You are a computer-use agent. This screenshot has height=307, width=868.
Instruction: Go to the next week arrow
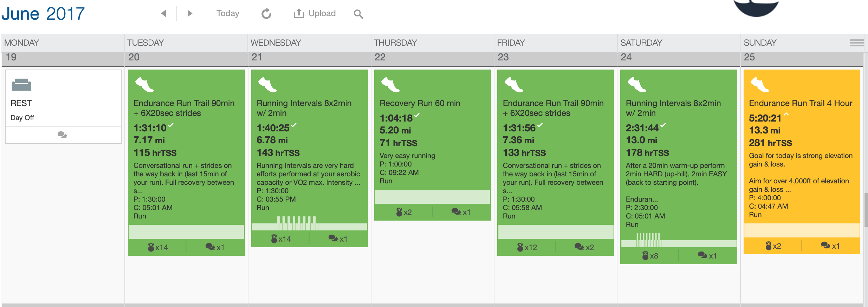[190, 13]
